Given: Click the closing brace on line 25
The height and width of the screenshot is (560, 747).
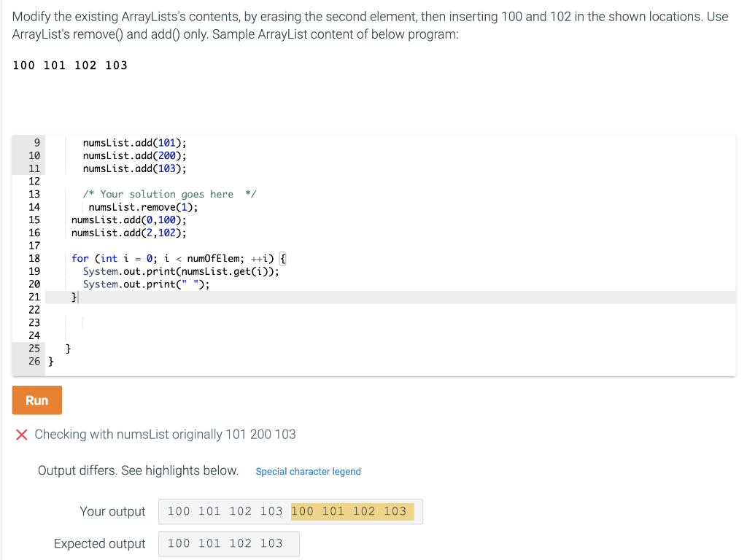Looking at the screenshot, I should point(68,349).
